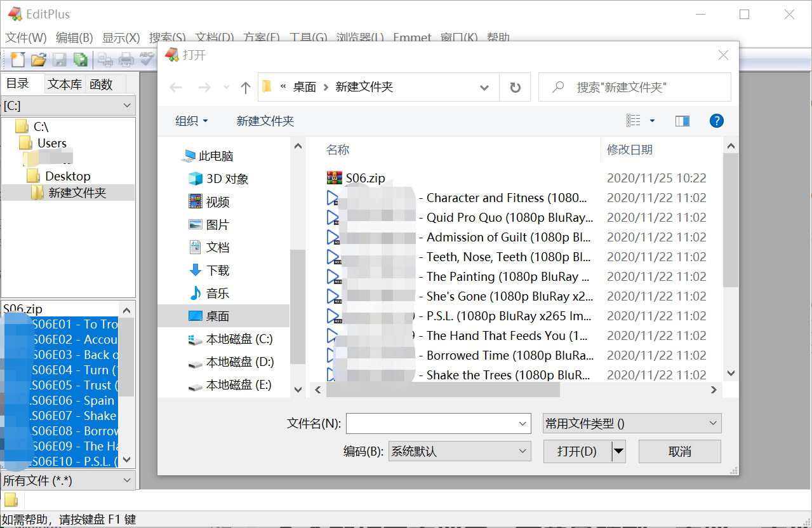Open the [C:] drive selector dropdown
812x528 pixels.
68,105
